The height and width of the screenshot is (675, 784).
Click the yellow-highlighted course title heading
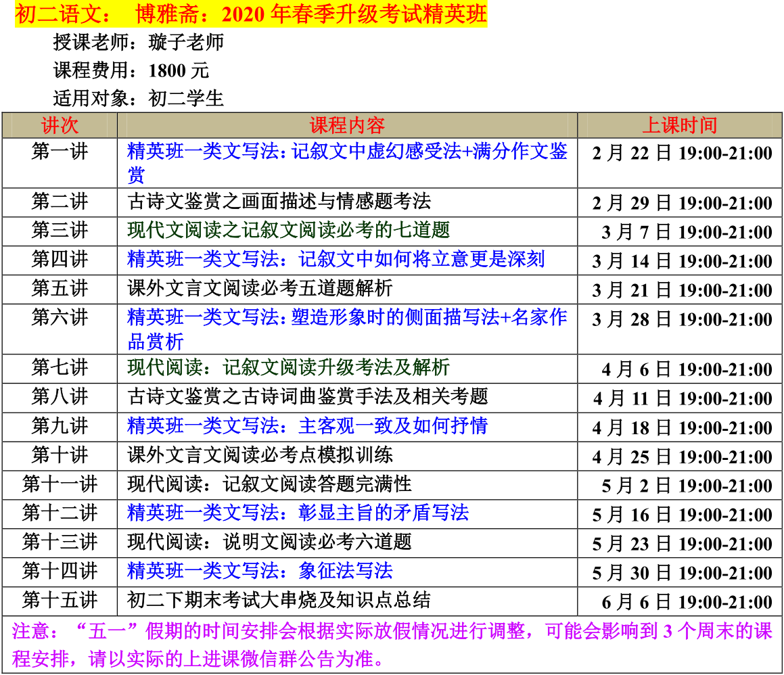(x=250, y=14)
